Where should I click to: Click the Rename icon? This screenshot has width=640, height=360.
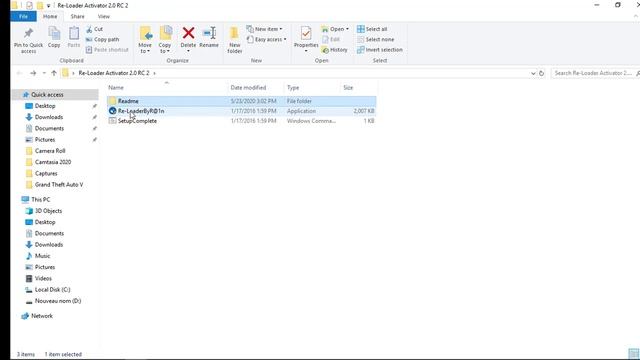pos(209,33)
